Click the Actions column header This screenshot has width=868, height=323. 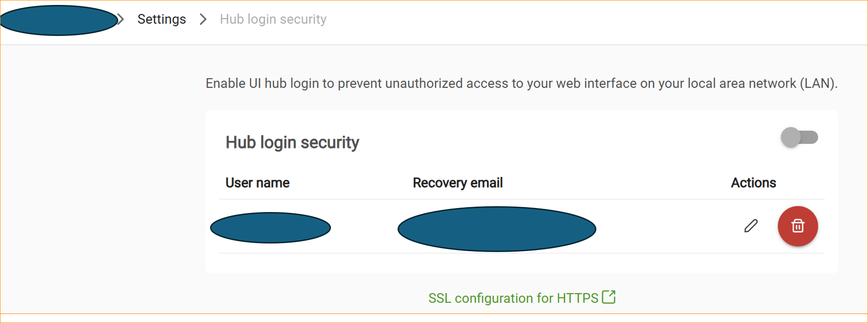click(x=753, y=183)
